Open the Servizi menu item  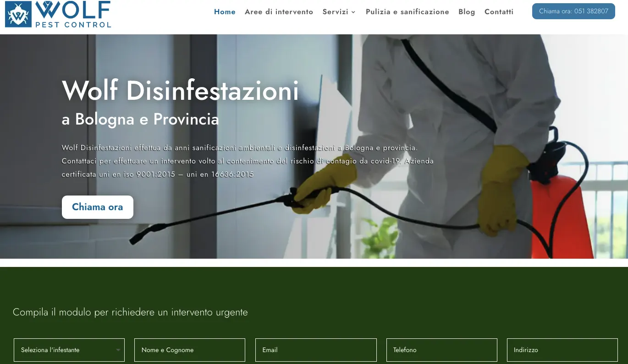pyautogui.click(x=335, y=12)
